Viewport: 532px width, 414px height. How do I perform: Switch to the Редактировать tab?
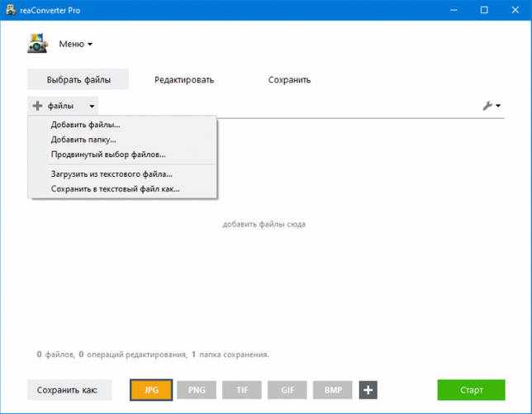[184, 80]
